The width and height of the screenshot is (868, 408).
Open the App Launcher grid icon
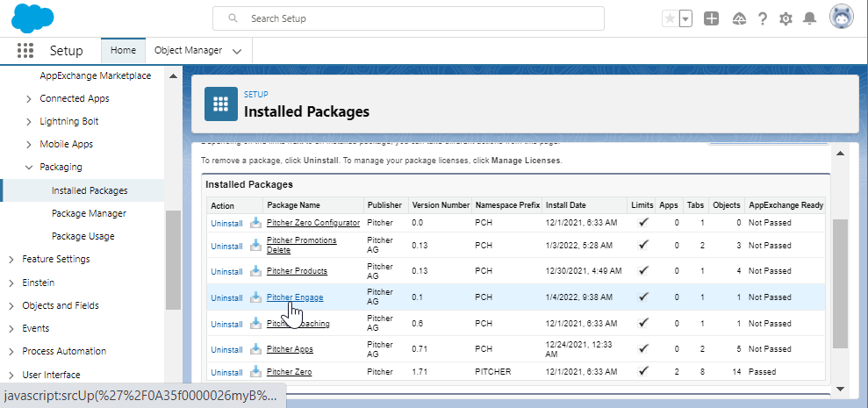pyautogui.click(x=25, y=51)
